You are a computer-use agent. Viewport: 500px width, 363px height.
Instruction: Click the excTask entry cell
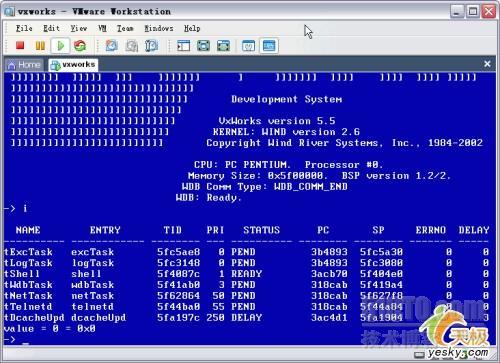pyautogui.click(x=93, y=252)
